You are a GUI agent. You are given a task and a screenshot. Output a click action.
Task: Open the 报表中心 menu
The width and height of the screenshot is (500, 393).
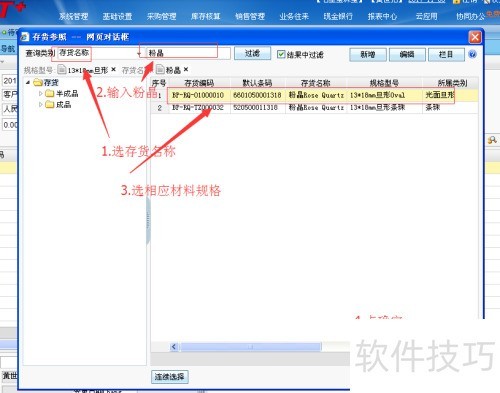click(382, 16)
